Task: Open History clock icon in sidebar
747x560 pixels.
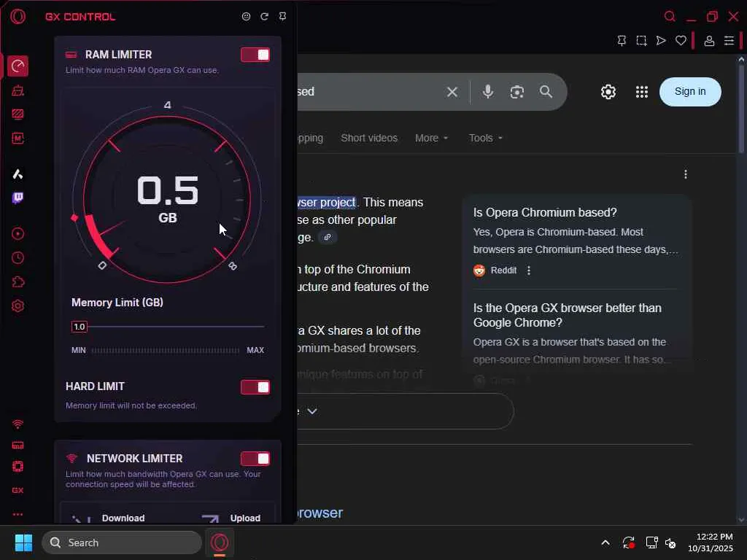Action: (x=18, y=257)
